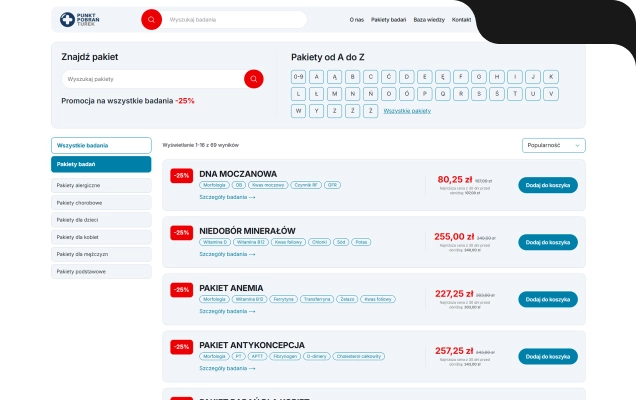
Task: Choose letter W in alphabet filter
Action: pos(298,111)
